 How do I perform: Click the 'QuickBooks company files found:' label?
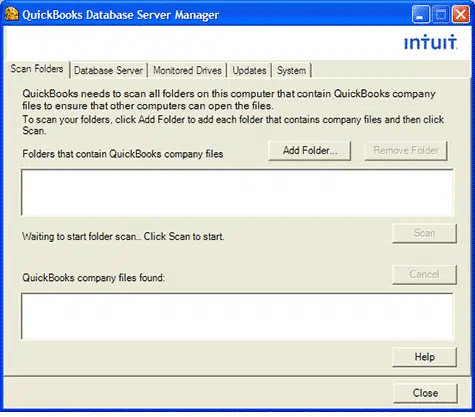[x=94, y=278]
